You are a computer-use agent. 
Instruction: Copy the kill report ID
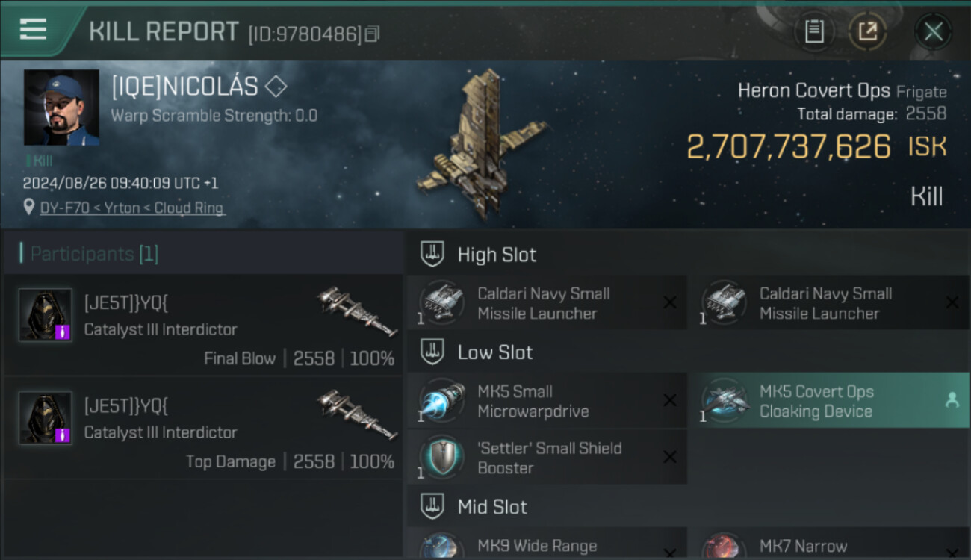click(372, 34)
